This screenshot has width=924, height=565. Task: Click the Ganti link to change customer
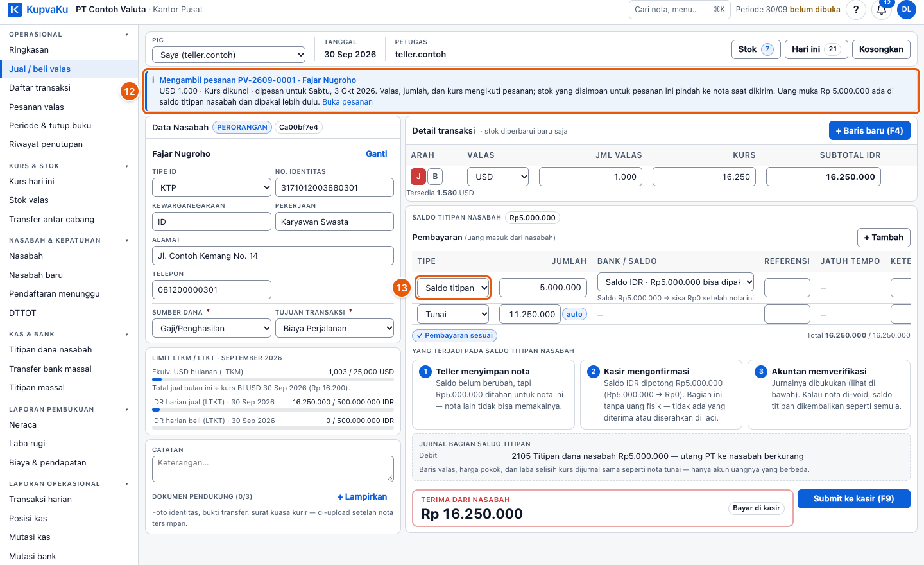(377, 154)
